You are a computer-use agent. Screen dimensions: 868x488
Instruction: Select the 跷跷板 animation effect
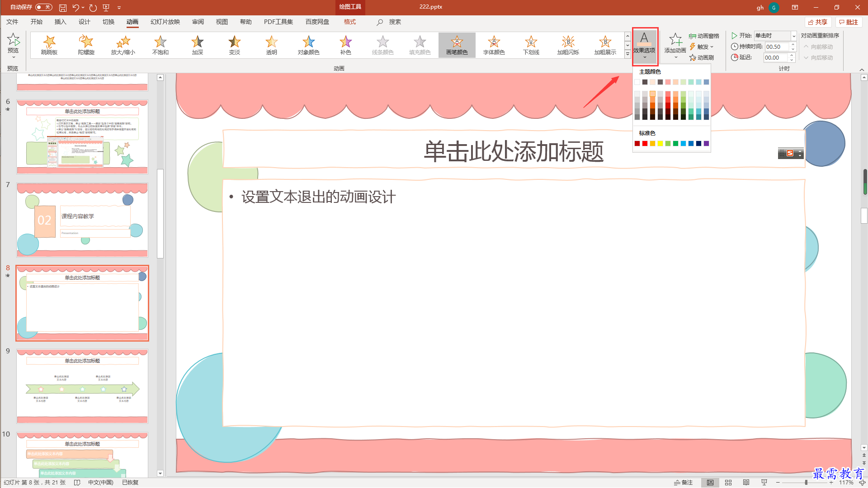pos(49,45)
